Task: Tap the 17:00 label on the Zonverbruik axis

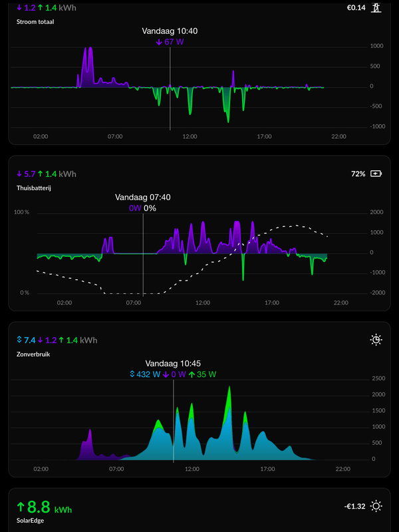Action: [x=267, y=469]
